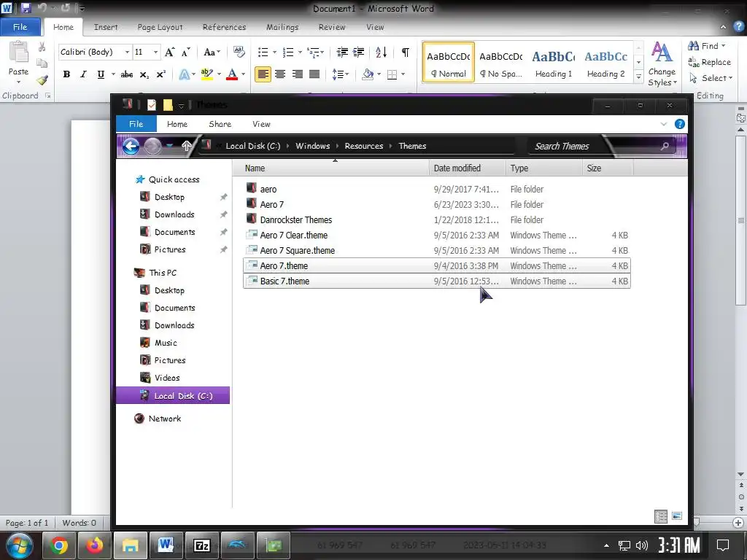
Task: Click Sort icon in Word ribbon
Action: pos(381,52)
